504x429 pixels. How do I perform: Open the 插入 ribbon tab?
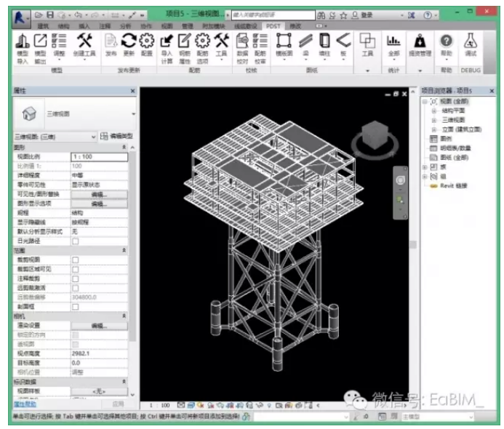tap(84, 26)
